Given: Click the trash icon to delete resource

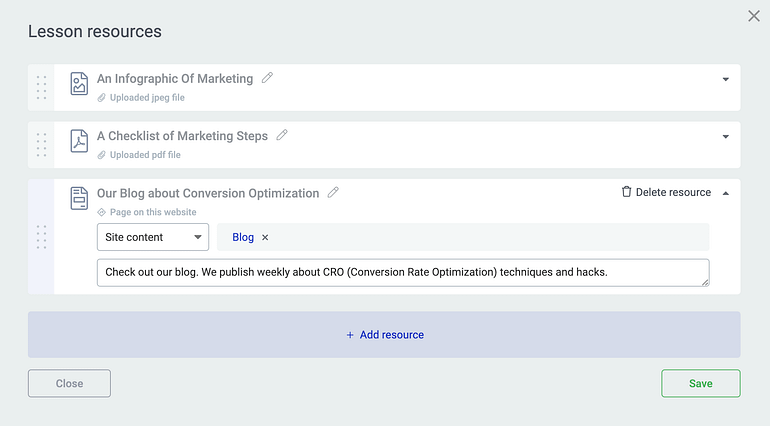Looking at the screenshot, I should pos(626,192).
